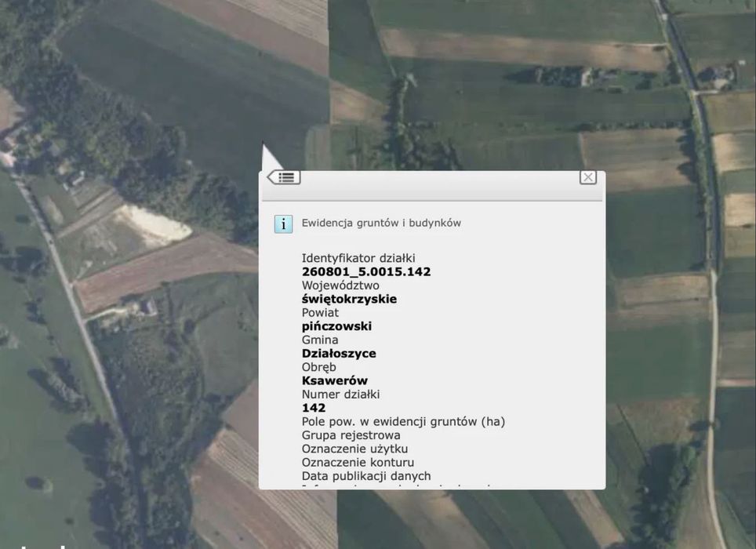Click the pińczowski county value
756x549 pixels.
pyautogui.click(x=337, y=326)
